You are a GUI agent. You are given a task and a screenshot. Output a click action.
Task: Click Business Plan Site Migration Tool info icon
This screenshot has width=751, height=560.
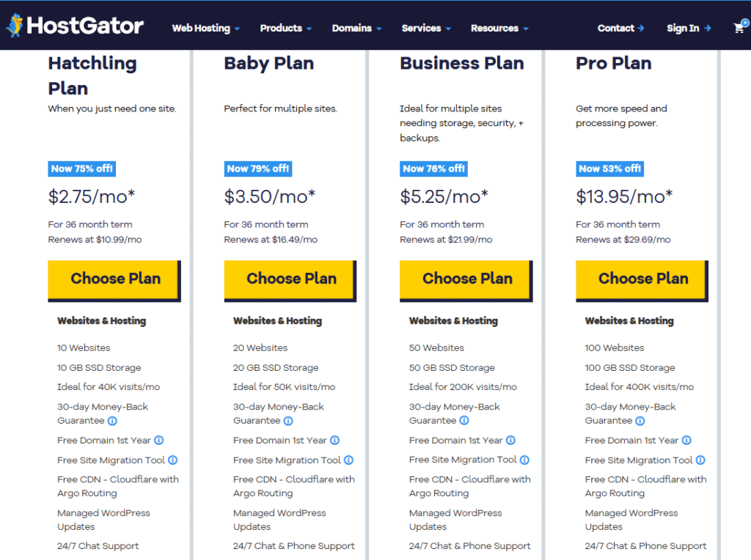pyautogui.click(x=524, y=460)
